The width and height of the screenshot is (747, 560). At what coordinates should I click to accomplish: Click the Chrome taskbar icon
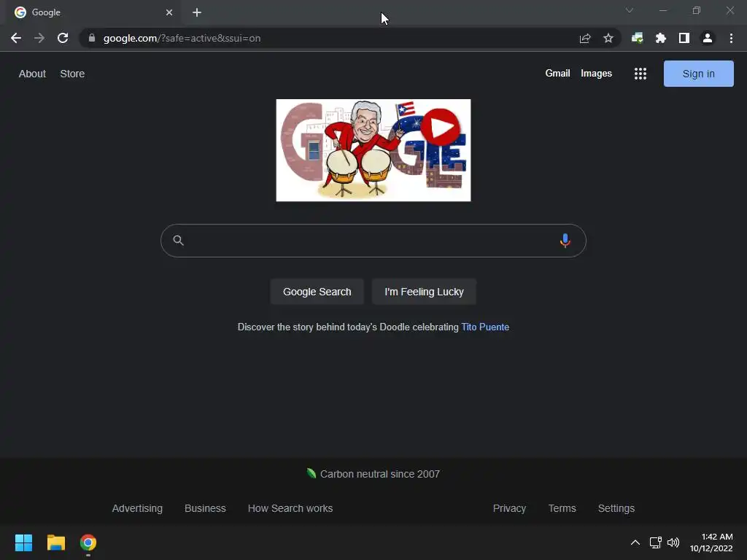tap(88, 542)
